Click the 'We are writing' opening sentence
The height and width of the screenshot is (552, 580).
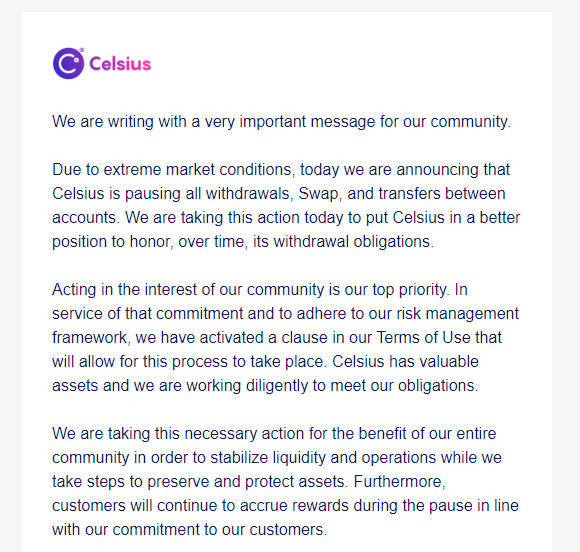tap(281, 122)
